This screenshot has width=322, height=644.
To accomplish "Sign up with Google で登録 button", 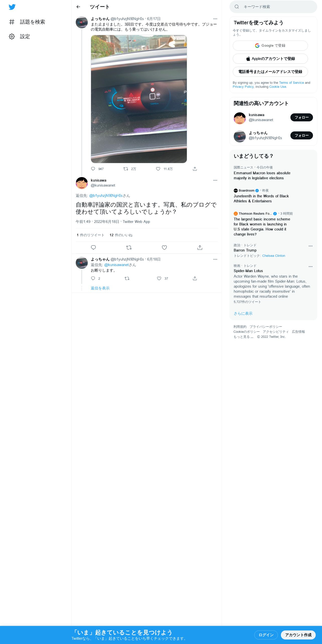I will 270,46.
